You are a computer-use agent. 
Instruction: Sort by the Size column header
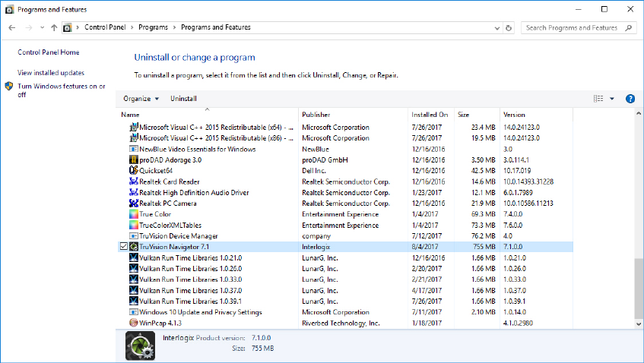[463, 115]
